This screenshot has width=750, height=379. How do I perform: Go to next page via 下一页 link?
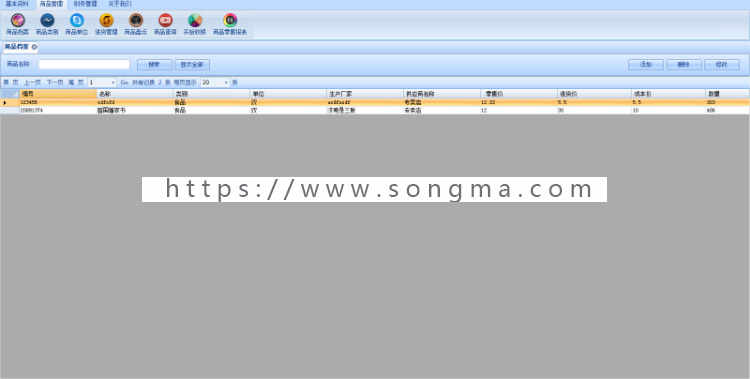55,83
